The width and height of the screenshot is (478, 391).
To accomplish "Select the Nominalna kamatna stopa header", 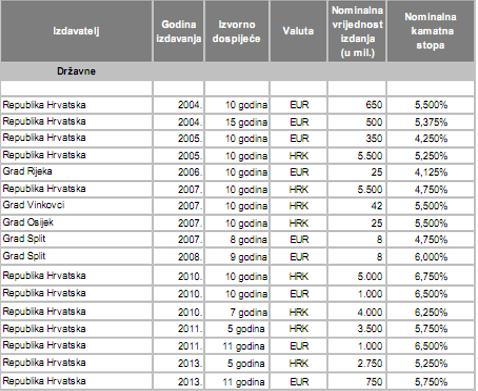I will click(430, 31).
